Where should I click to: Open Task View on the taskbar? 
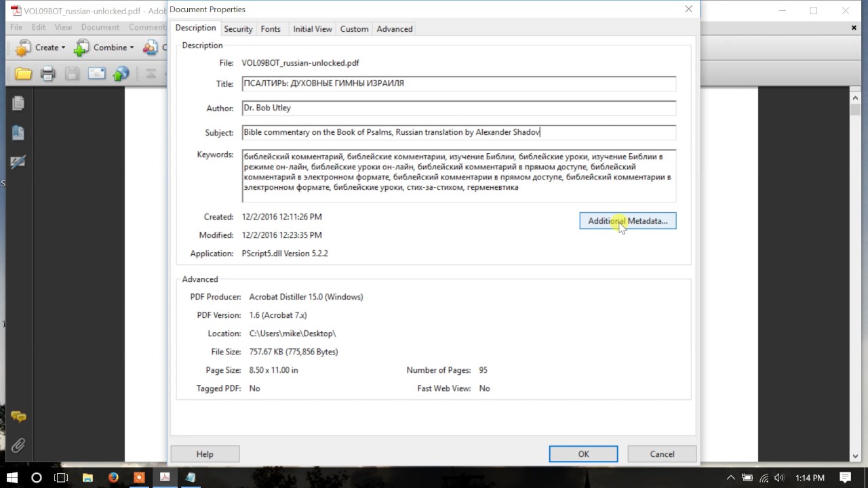click(61, 478)
